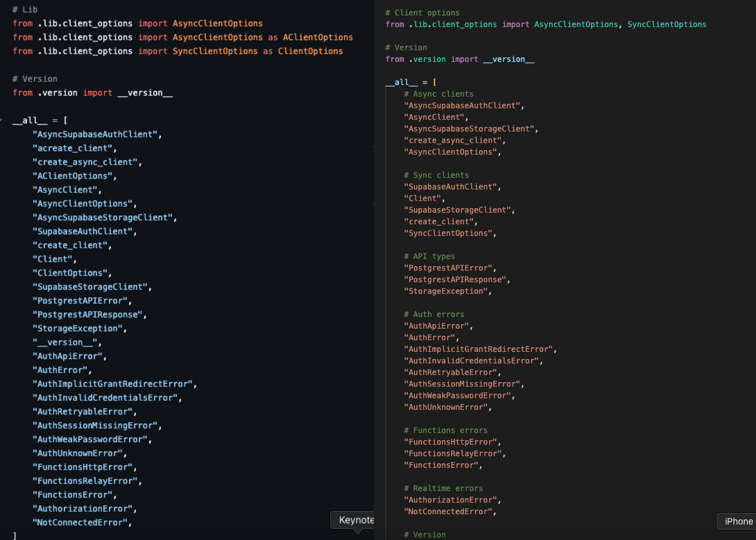
Task: Click "AuthSessionMissingError" in the left code pane
Action: click(x=97, y=425)
